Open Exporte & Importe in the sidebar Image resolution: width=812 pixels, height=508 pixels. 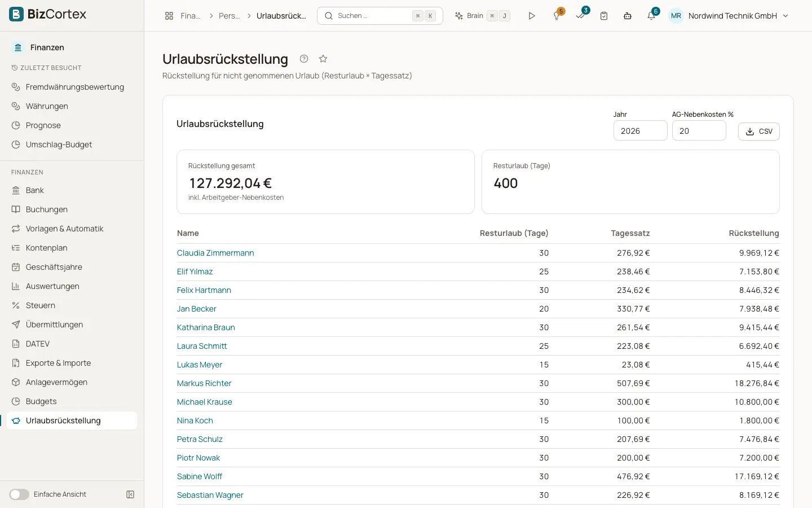point(72,363)
